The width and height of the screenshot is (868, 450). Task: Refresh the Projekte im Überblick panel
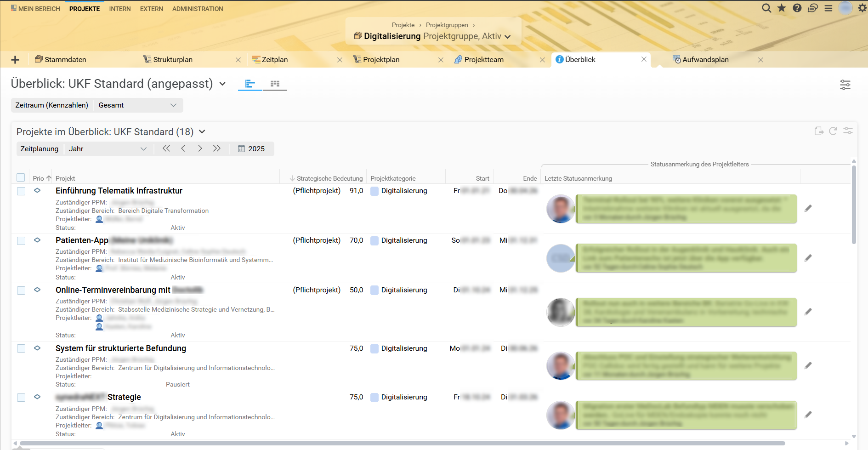tap(833, 131)
